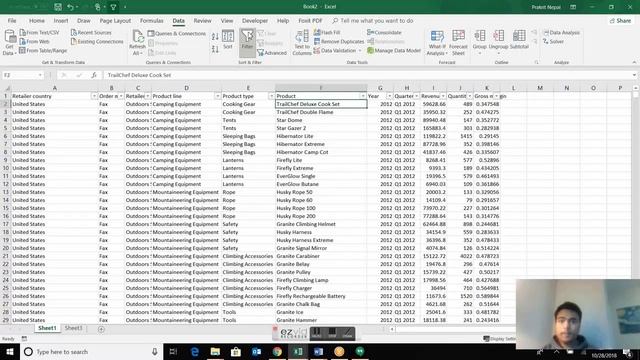Open the Product type filter dropdown

point(271,96)
